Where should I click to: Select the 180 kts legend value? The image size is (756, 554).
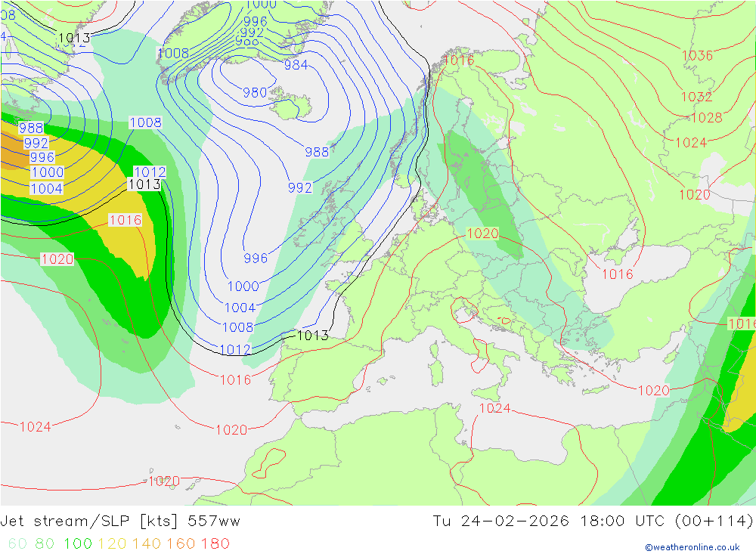215,543
